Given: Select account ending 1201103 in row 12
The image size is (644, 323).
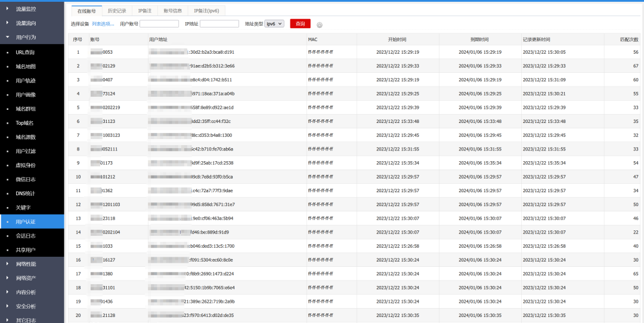Looking at the screenshot, I should 105,205.
